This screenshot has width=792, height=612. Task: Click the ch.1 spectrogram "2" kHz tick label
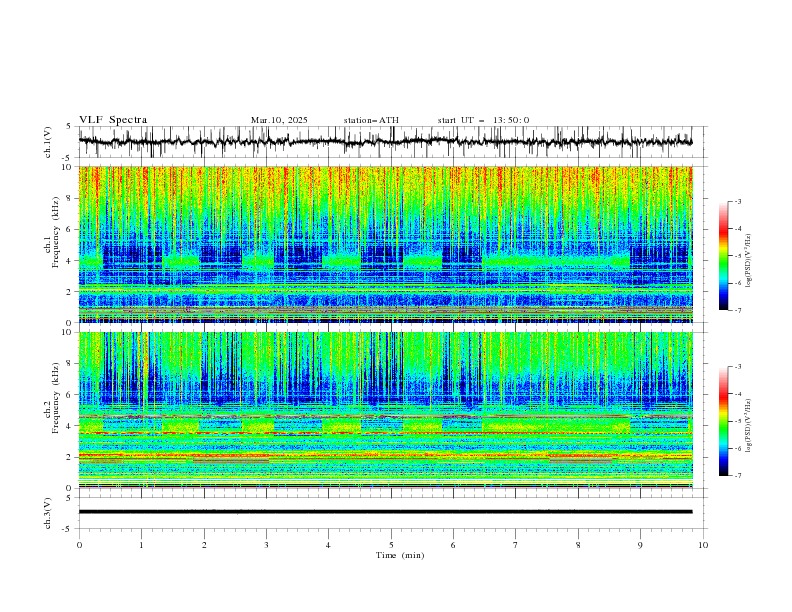(x=70, y=292)
